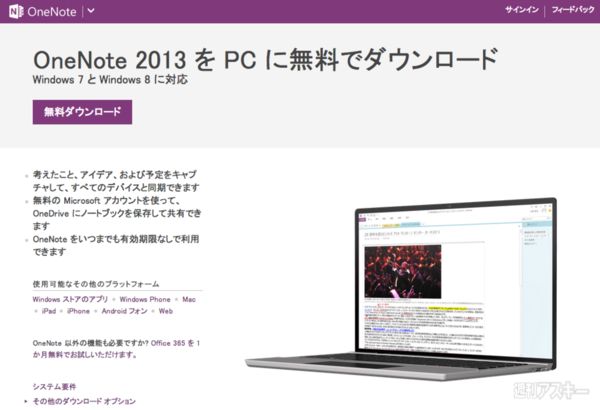Open the システム要件 link
600x410 pixels.
[x=54, y=387]
